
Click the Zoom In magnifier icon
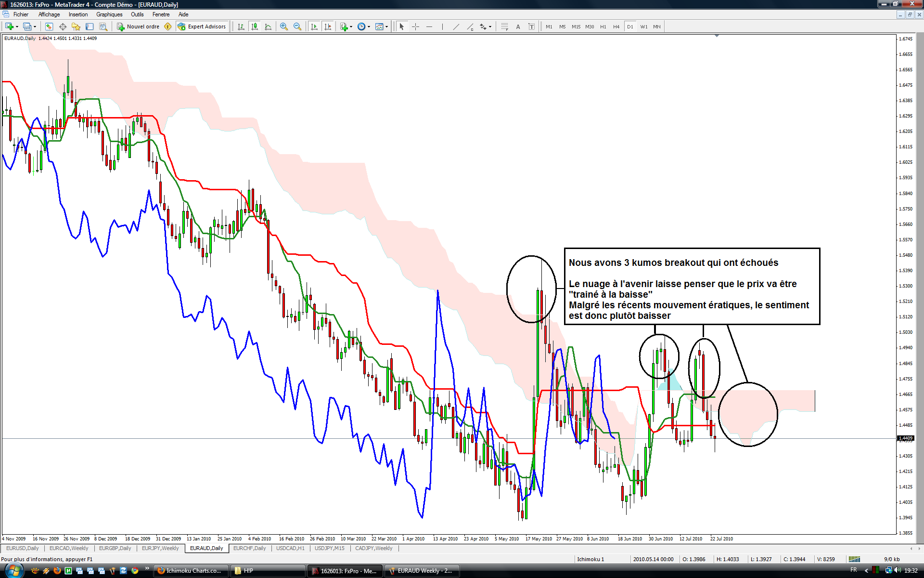[284, 26]
